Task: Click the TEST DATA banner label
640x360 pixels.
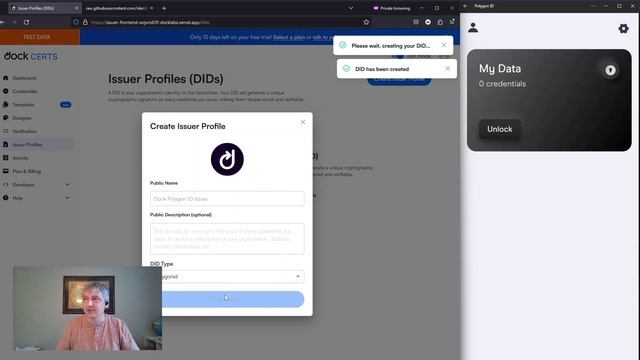Action: click(x=37, y=37)
